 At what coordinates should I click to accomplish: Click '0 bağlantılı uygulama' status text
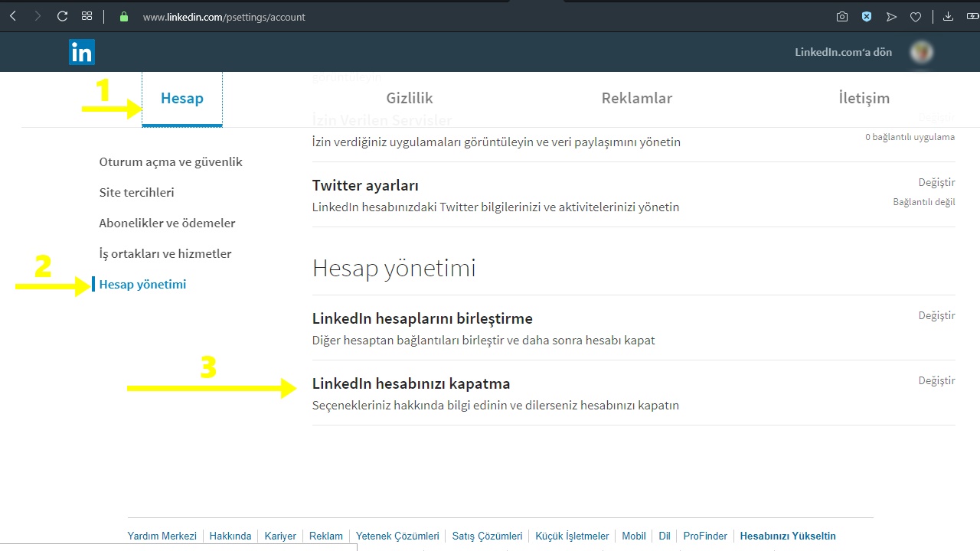910,137
